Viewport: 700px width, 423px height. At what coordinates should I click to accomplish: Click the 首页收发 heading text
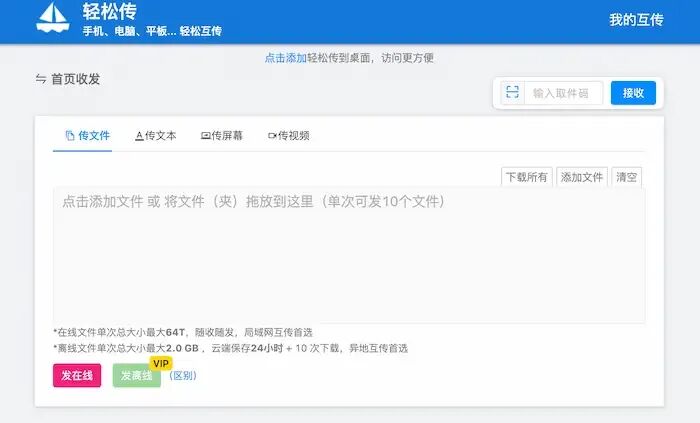point(75,79)
